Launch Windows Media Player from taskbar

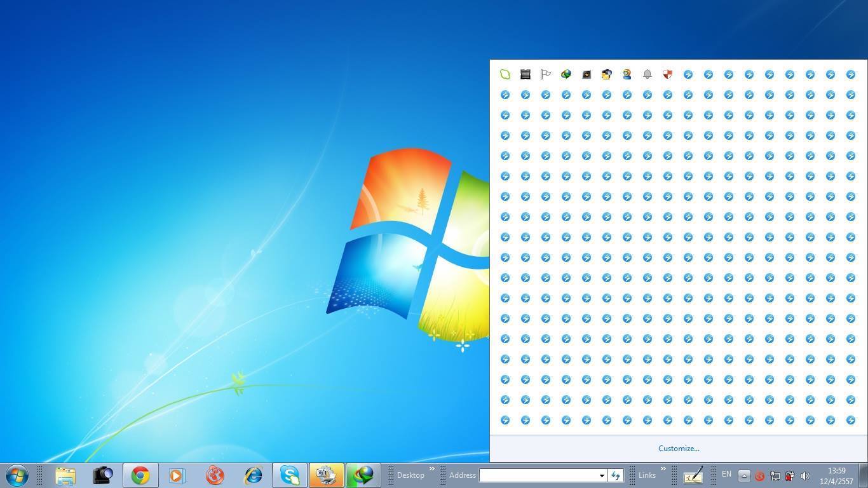click(177, 475)
